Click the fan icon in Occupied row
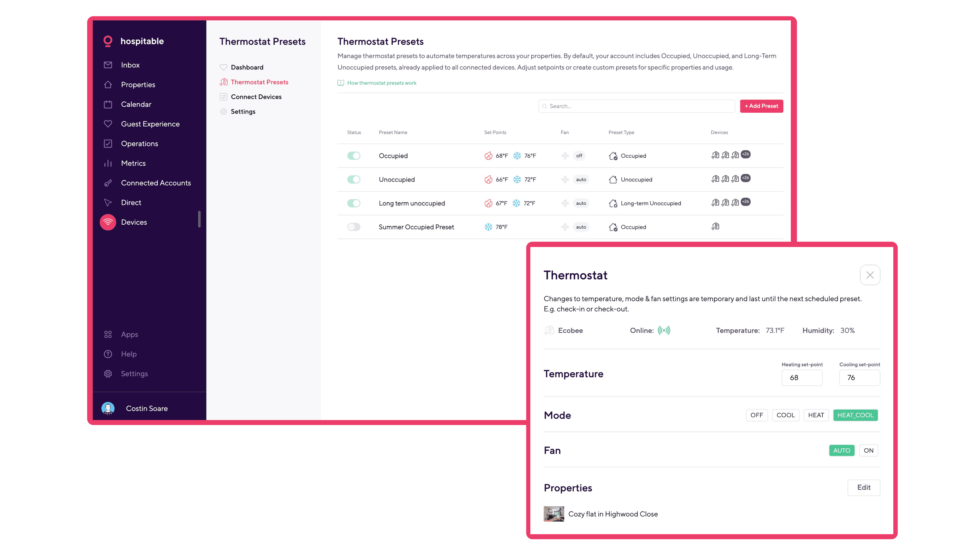The image size is (978, 560). [x=565, y=156]
